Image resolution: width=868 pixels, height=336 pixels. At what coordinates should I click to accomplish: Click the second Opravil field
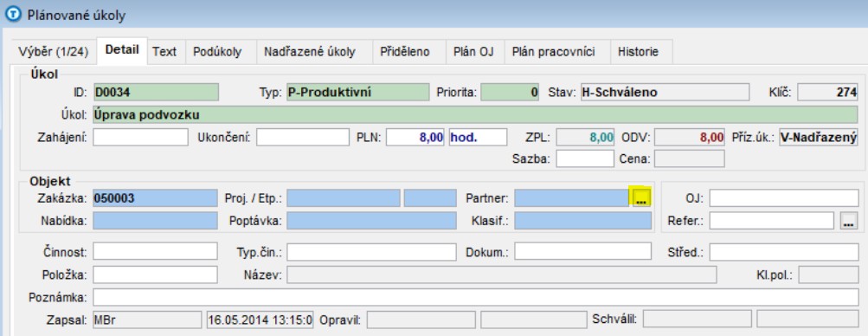coord(534,320)
